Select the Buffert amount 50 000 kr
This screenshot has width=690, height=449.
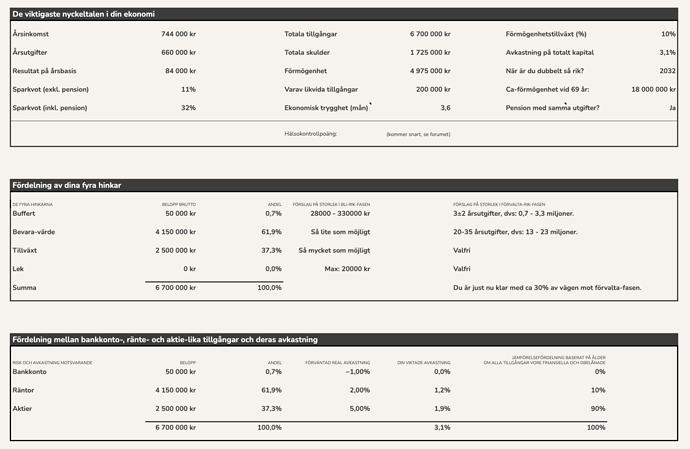pyautogui.click(x=180, y=214)
